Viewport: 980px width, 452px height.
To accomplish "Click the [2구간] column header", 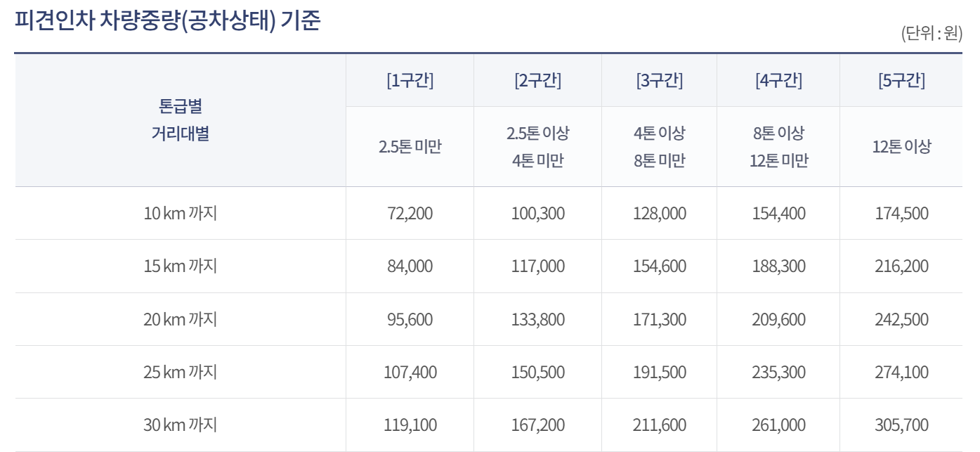I will click(537, 81).
